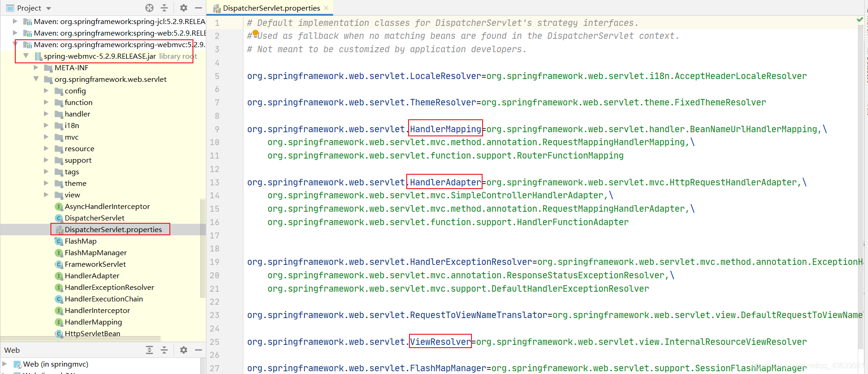Click HandlerAdapter key on line 13

446,182
